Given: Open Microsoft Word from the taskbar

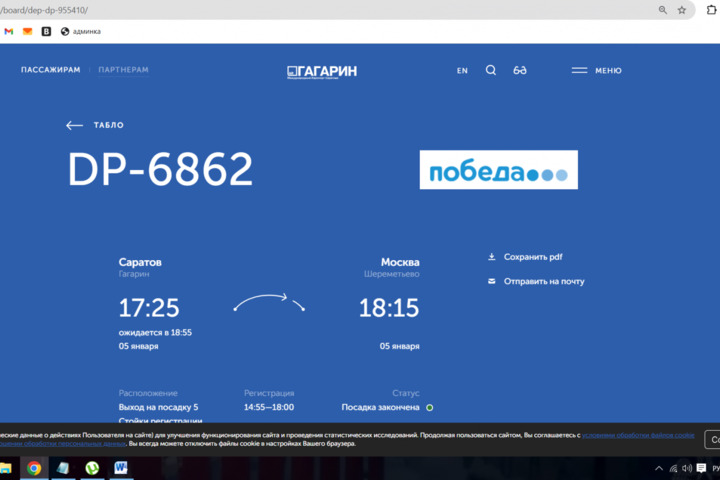Looking at the screenshot, I should click(x=121, y=468).
